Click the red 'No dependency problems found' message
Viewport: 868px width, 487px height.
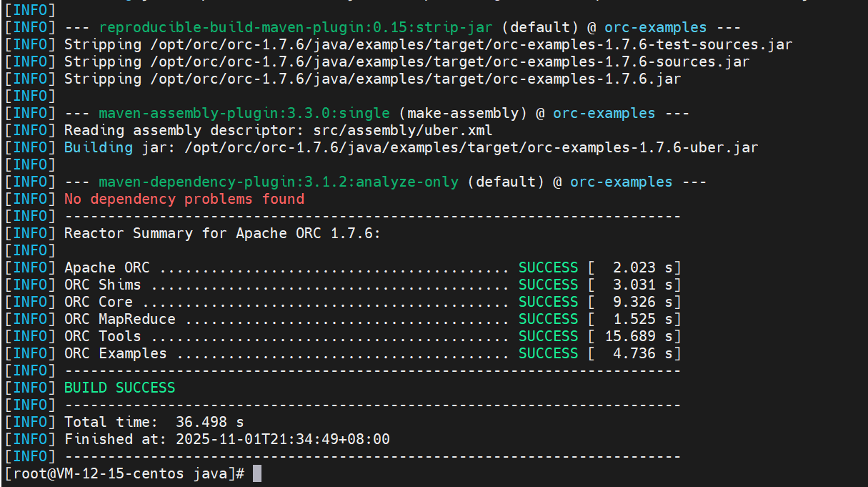tap(184, 199)
